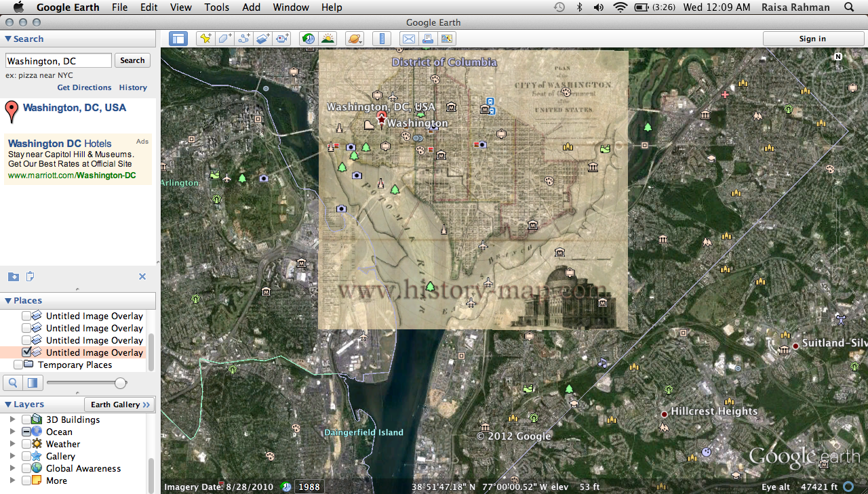The width and height of the screenshot is (868, 494).
Task: Expand the More layer tree
Action: [12, 480]
